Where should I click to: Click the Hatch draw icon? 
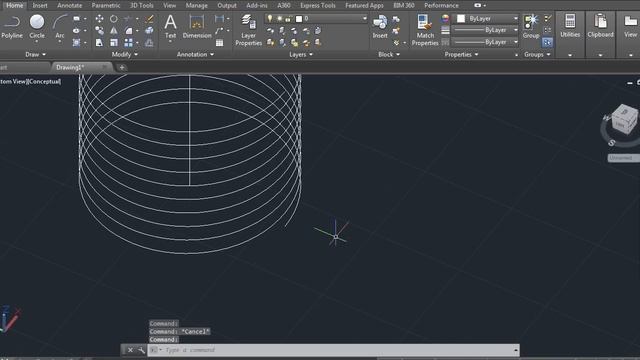(76, 42)
